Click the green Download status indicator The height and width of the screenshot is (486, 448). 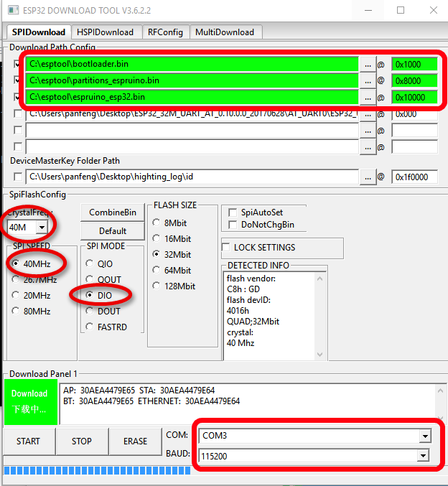31,402
